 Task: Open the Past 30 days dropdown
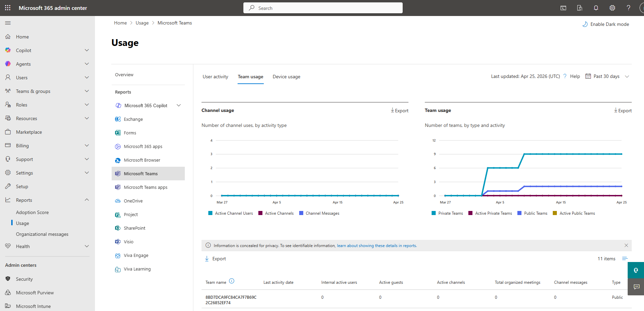pyautogui.click(x=607, y=76)
